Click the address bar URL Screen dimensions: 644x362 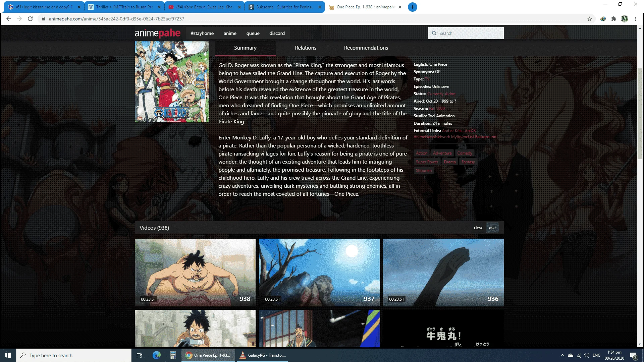point(116,19)
